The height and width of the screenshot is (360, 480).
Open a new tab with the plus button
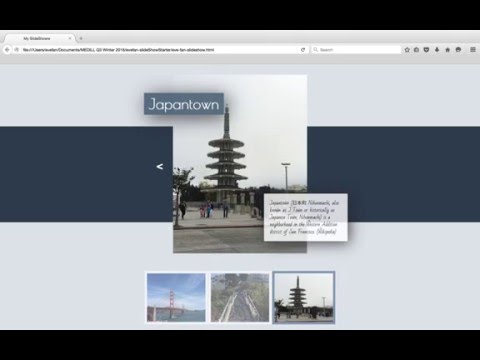coord(81,38)
